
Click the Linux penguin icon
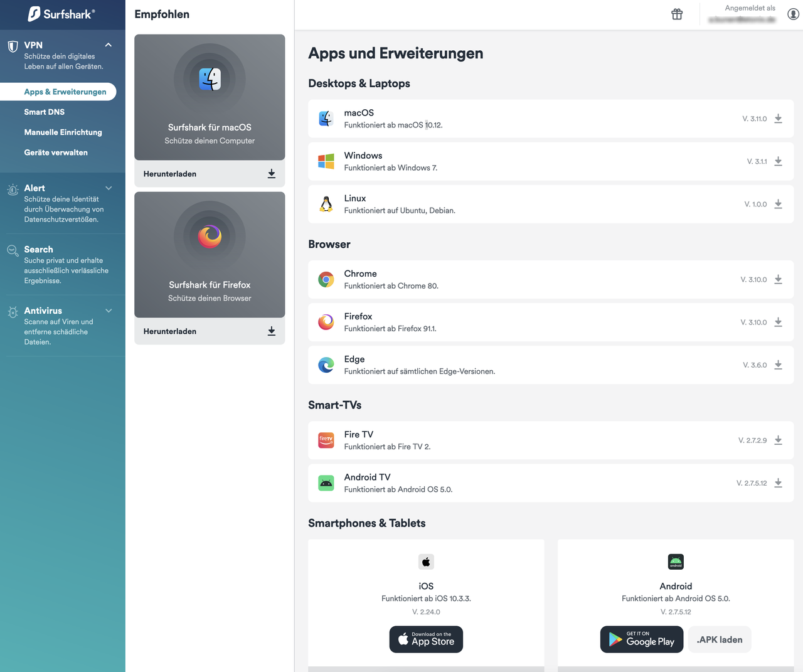[x=326, y=204]
